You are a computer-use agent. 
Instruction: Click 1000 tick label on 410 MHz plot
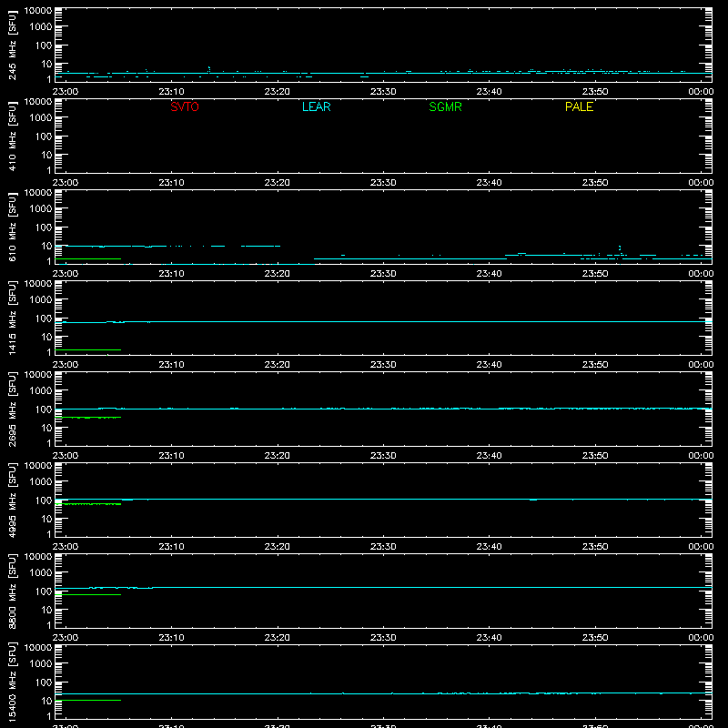click(41, 117)
